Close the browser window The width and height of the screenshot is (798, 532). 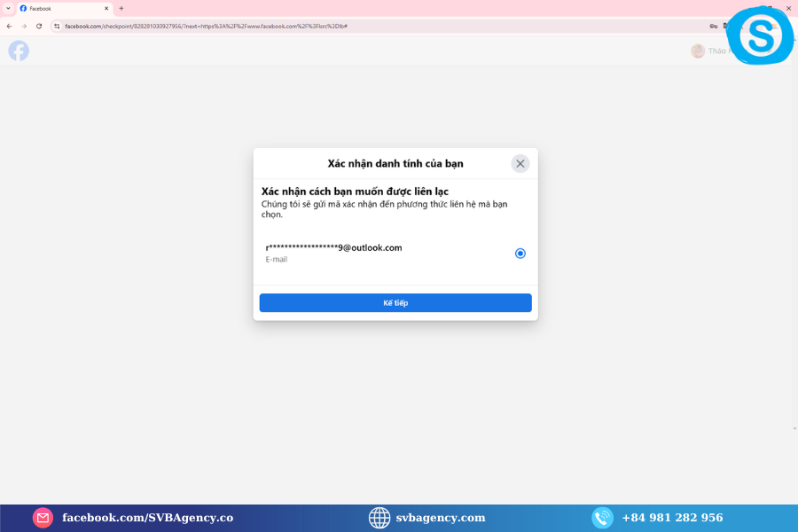(789, 8)
